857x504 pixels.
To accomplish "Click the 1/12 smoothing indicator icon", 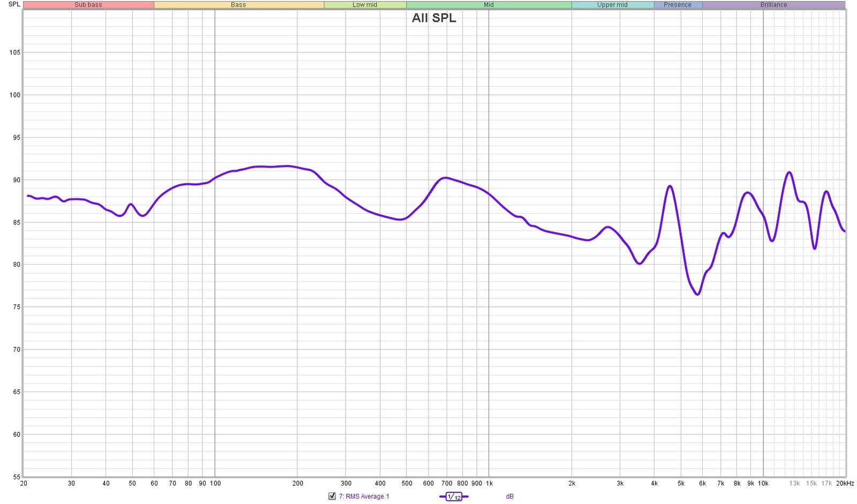I will [x=454, y=497].
